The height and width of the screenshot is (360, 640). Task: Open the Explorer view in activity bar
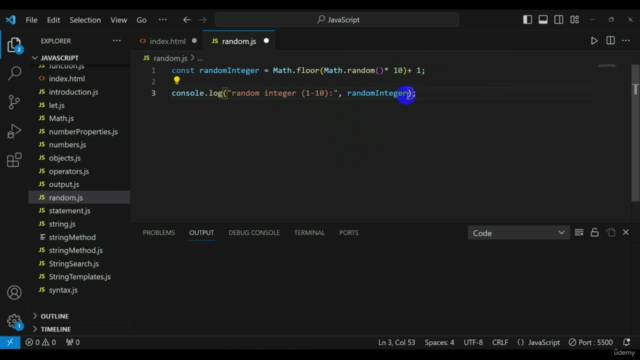[14, 45]
